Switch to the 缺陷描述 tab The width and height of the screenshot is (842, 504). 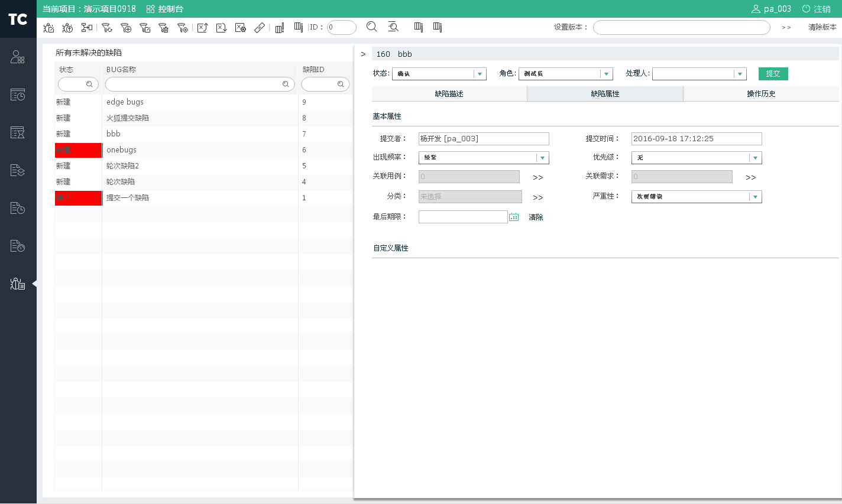pyautogui.click(x=449, y=94)
